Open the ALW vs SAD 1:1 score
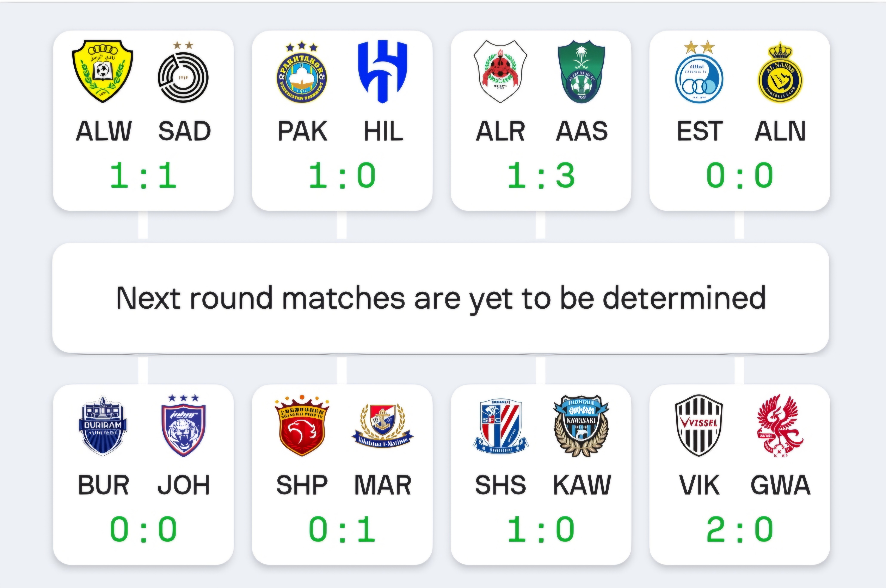The image size is (886, 588). coord(143,175)
